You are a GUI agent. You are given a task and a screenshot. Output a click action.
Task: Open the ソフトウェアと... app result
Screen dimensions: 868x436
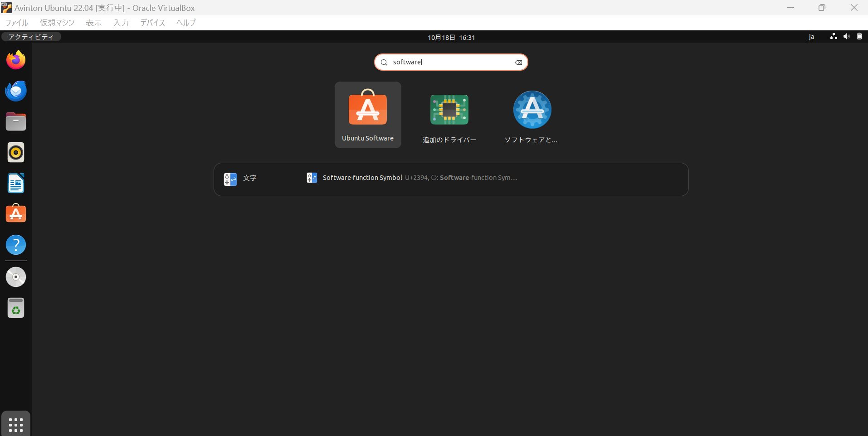[532, 115]
